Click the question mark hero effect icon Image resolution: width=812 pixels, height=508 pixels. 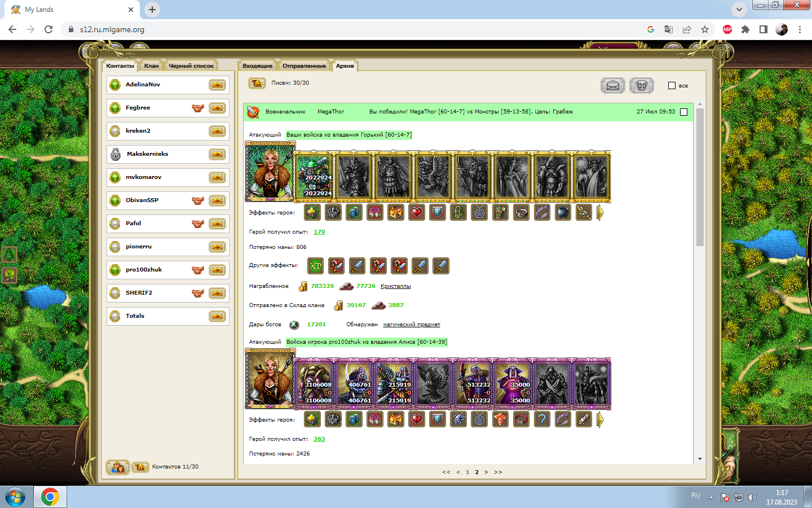[x=542, y=419]
